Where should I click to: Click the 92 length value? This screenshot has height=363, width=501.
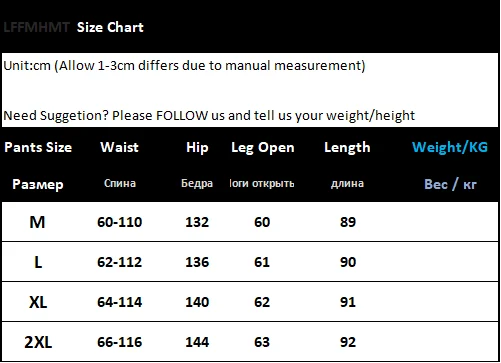pos(348,342)
